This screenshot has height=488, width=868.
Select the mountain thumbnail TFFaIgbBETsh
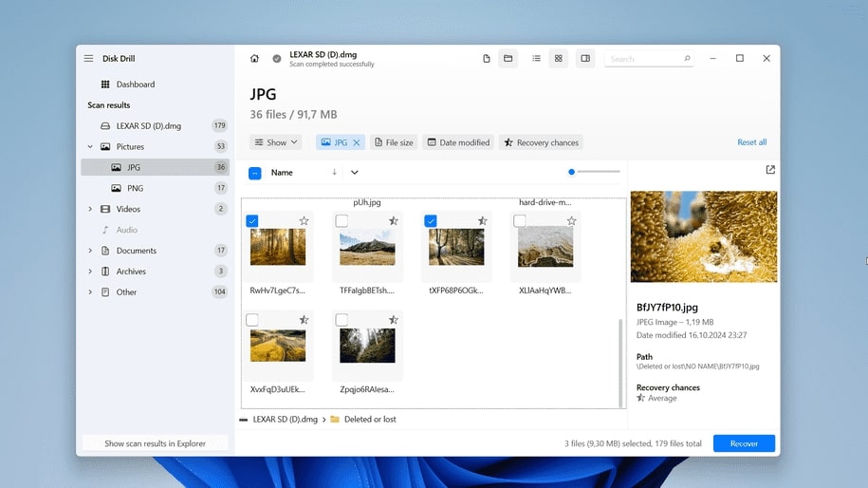click(x=367, y=247)
